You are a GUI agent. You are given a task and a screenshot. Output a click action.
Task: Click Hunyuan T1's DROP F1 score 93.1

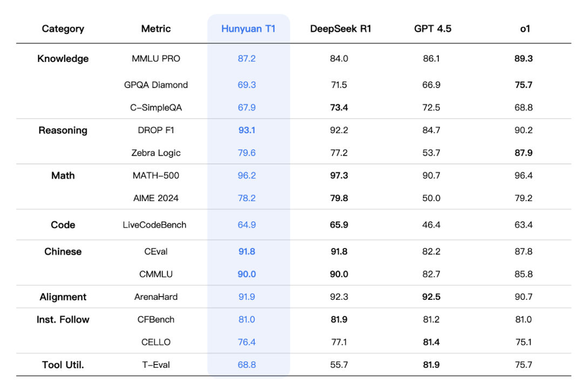(x=247, y=130)
